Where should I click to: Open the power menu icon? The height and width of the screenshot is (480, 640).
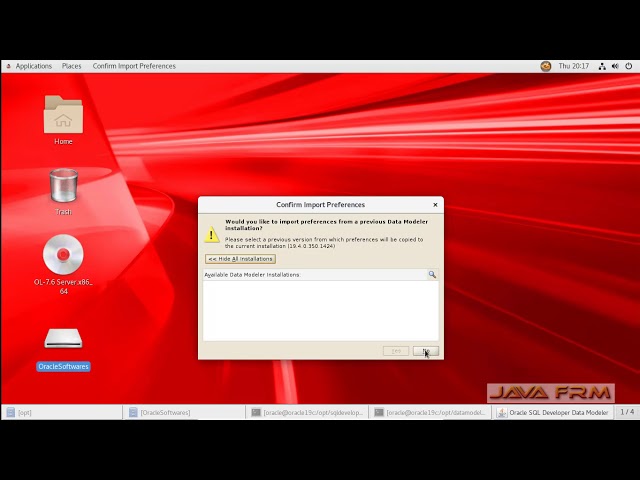click(x=629, y=66)
